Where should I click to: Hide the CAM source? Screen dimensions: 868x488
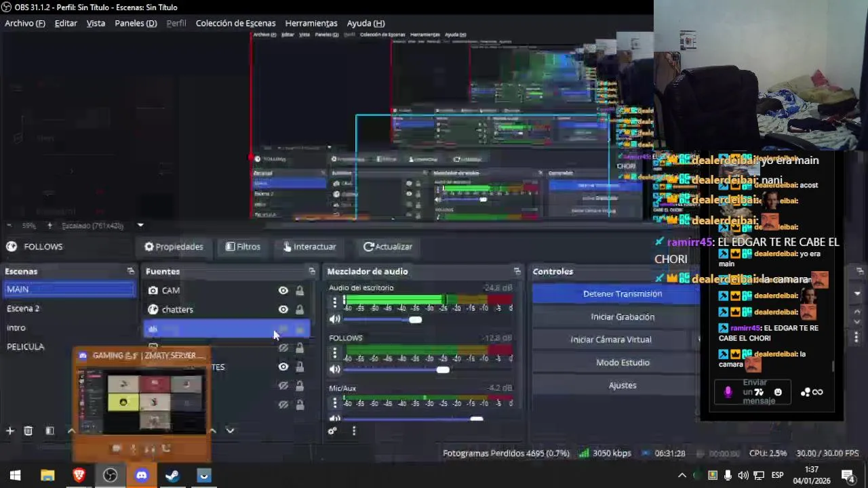(x=283, y=290)
